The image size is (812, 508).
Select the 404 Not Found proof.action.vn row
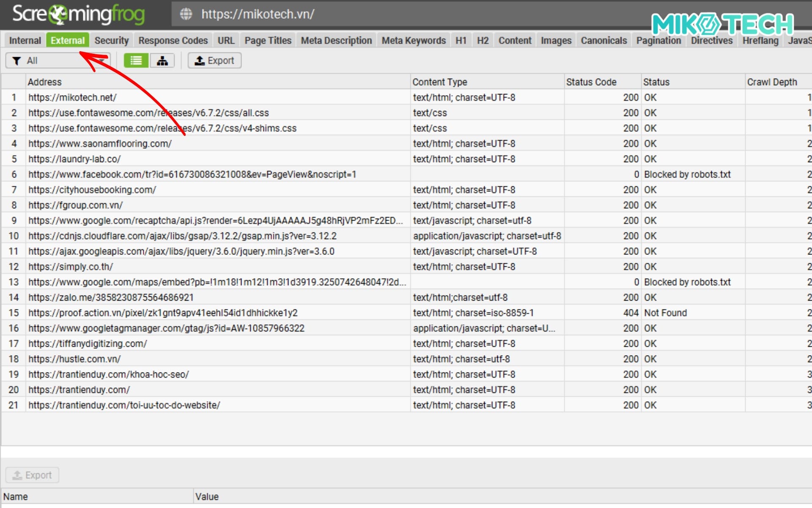click(163, 313)
